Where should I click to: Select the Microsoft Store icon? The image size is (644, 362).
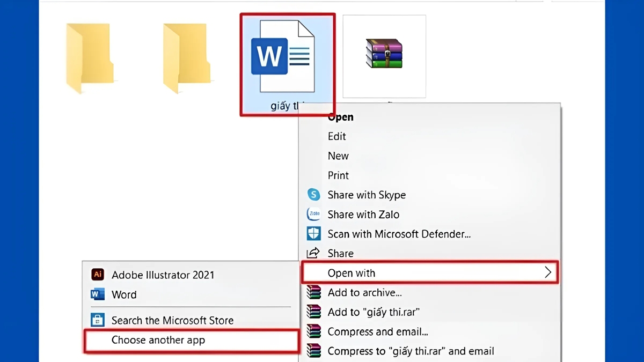click(97, 320)
